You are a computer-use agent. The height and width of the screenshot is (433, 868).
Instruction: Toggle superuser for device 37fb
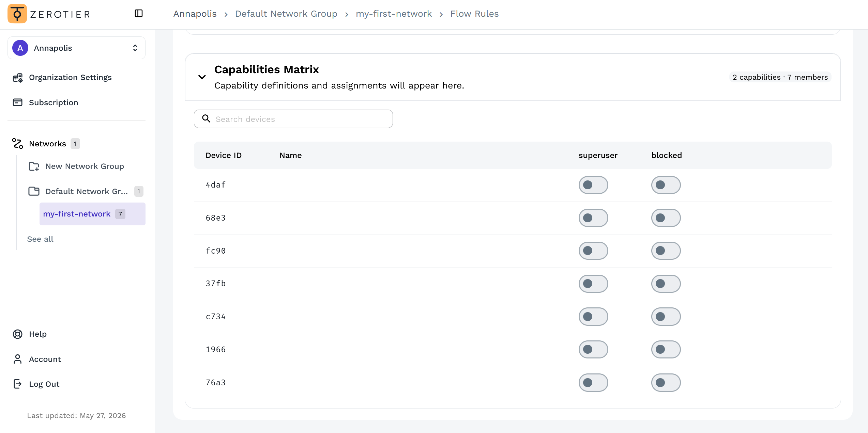(593, 284)
